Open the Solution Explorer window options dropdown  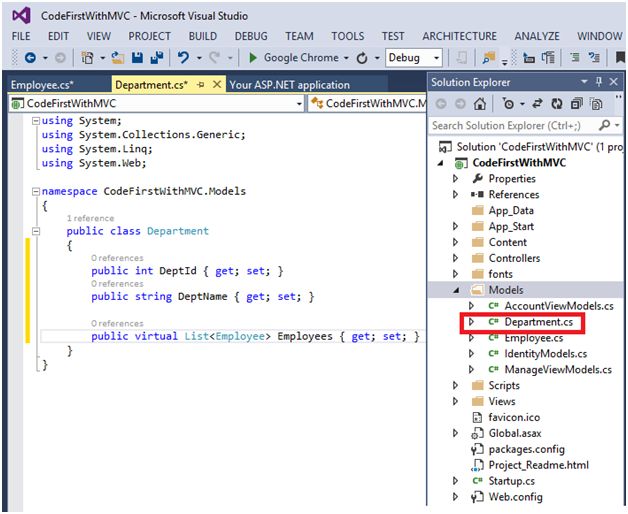(x=584, y=82)
